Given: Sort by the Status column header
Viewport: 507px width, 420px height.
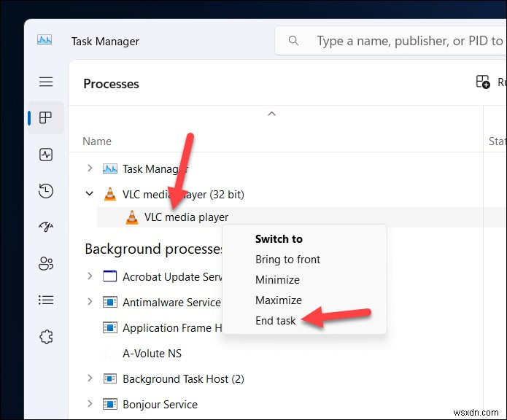Looking at the screenshot, I should point(498,141).
